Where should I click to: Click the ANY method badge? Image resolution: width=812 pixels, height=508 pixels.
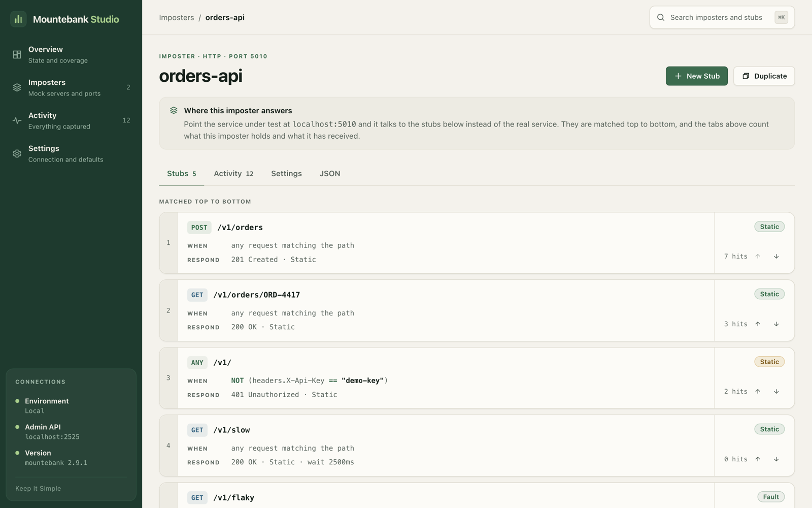point(197,363)
